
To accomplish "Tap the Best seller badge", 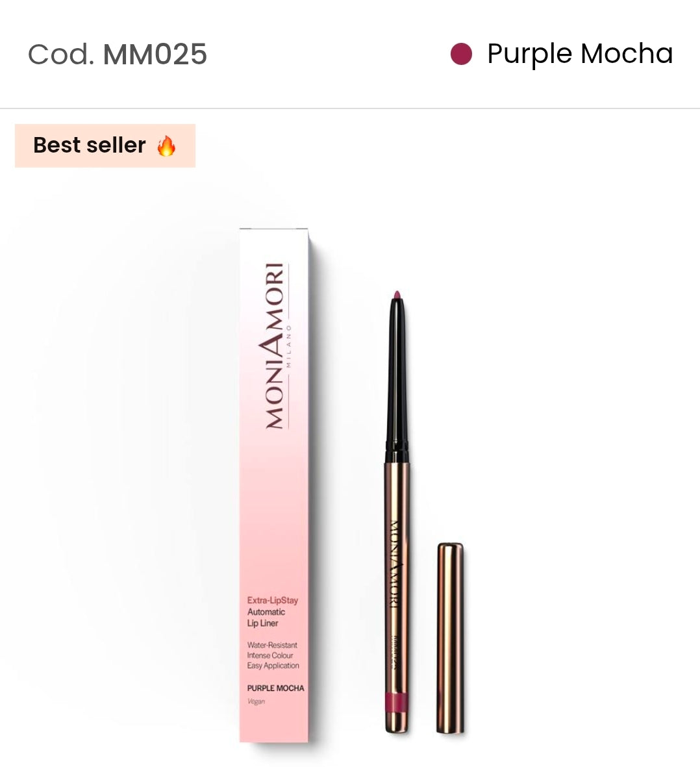I will click(105, 145).
